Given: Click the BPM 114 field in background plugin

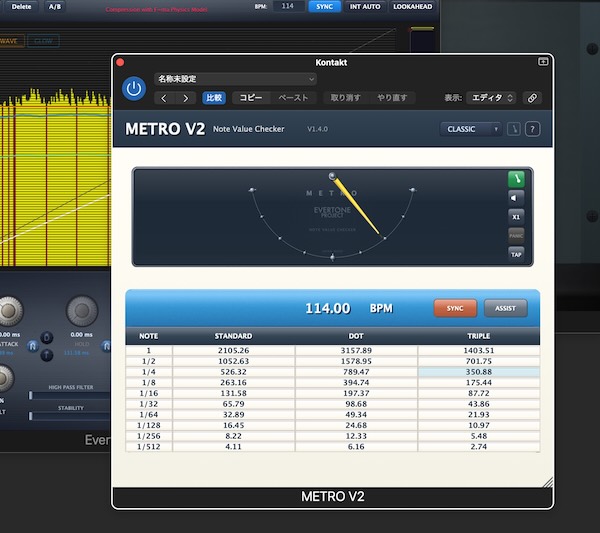Looking at the screenshot, I should tap(288, 6).
